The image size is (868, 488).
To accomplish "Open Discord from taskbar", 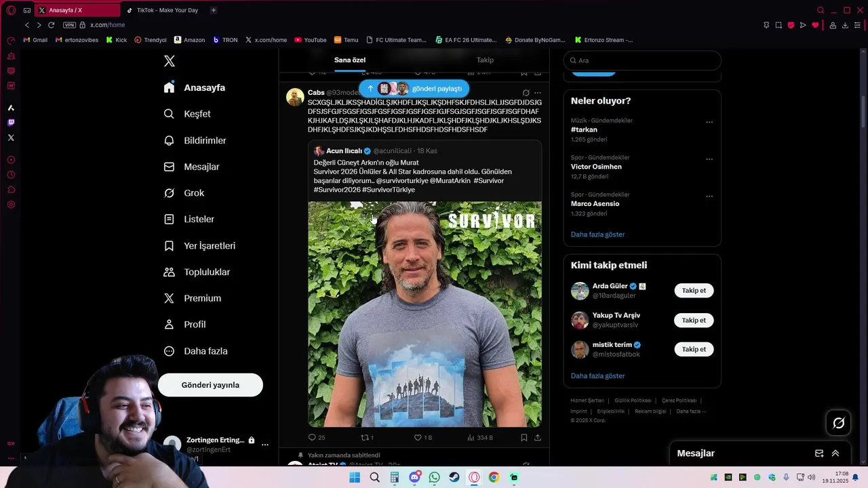I will [x=414, y=477].
